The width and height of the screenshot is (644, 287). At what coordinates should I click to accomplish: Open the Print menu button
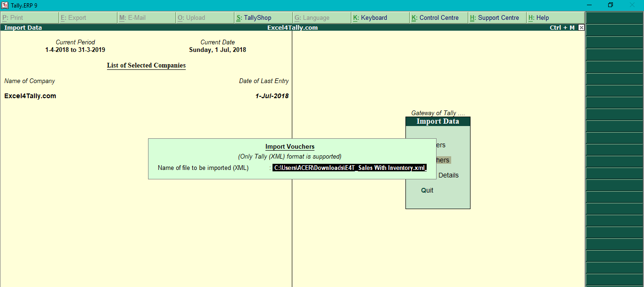(x=30, y=18)
